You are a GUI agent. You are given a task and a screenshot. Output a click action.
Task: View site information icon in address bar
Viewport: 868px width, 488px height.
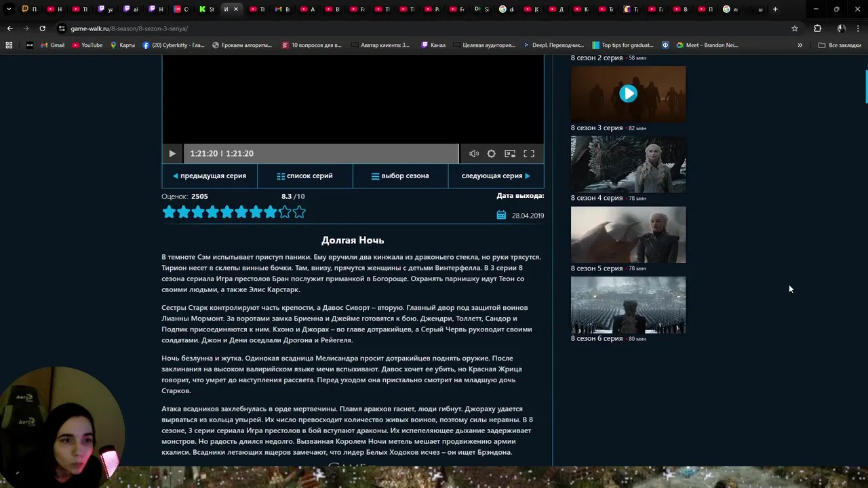point(62,28)
